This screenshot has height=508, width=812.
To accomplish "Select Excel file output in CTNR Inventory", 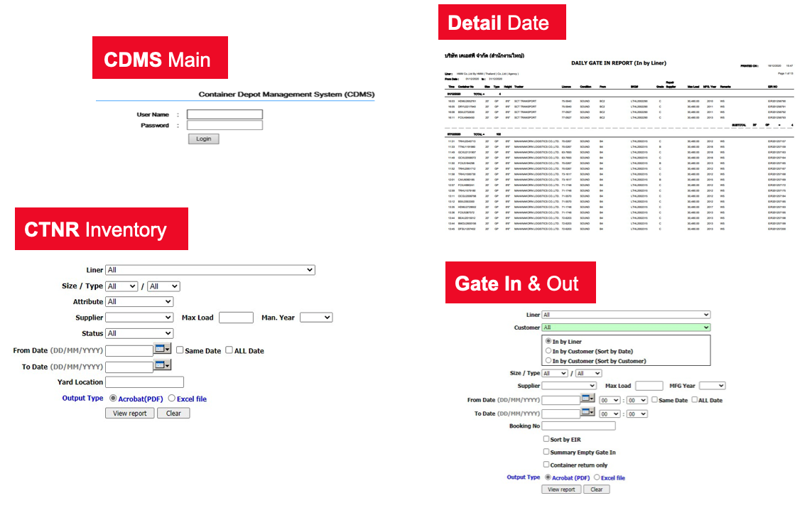I will pyautogui.click(x=171, y=398).
